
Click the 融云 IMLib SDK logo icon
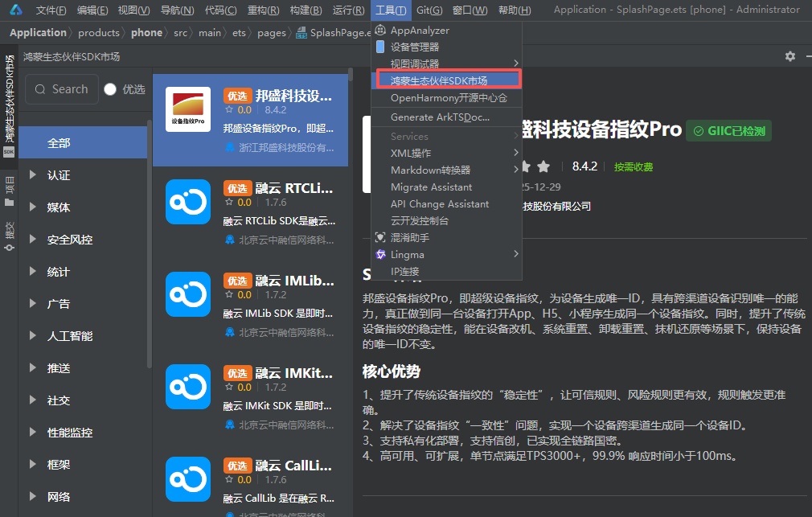(x=188, y=294)
